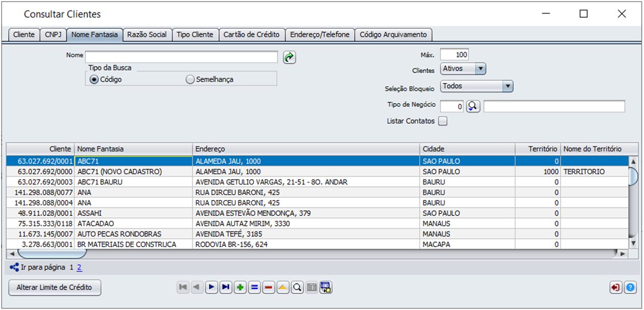Open help with blue question icon
The image size is (644, 310).
[x=630, y=287]
